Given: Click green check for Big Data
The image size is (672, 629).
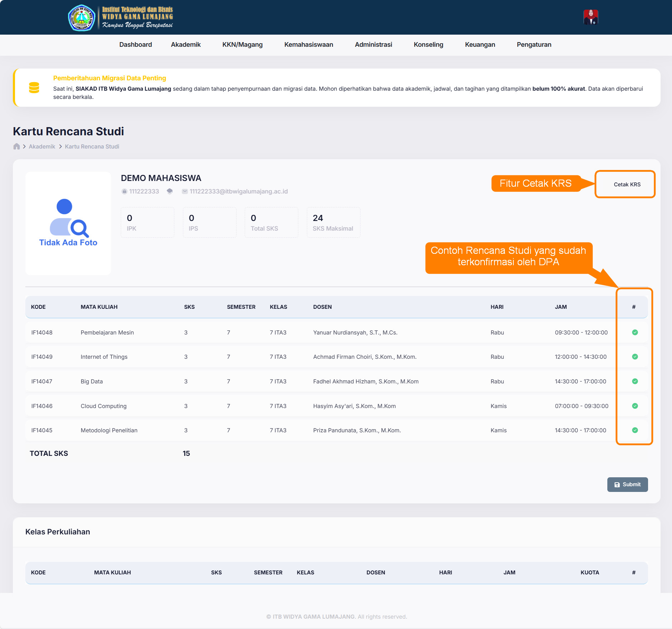Looking at the screenshot, I should pyautogui.click(x=634, y=381).
